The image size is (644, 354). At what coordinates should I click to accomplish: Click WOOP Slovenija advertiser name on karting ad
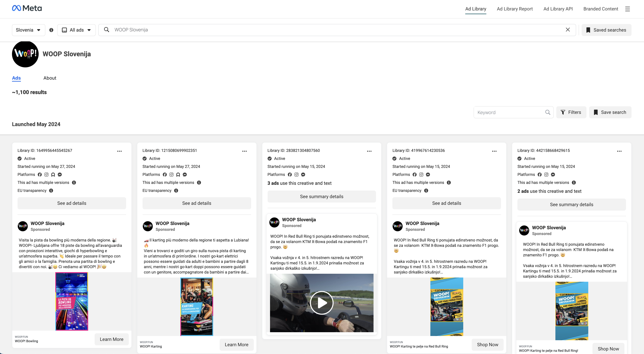[173, 223]
